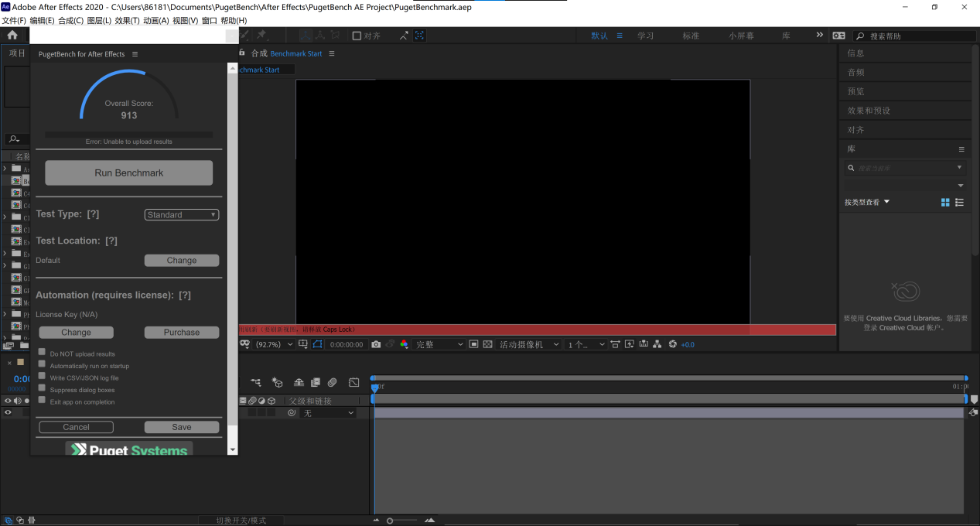This screenshot has height=526, width=980.
Task: Open the parent 无 dropdown in timeline
Action: coord(329,413)
